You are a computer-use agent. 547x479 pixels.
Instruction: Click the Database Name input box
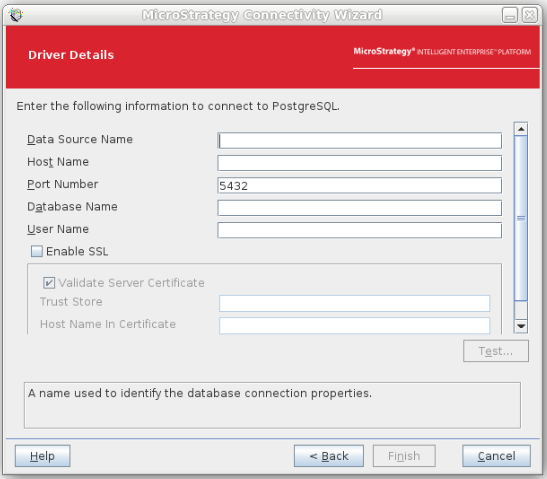click(360, 208)
